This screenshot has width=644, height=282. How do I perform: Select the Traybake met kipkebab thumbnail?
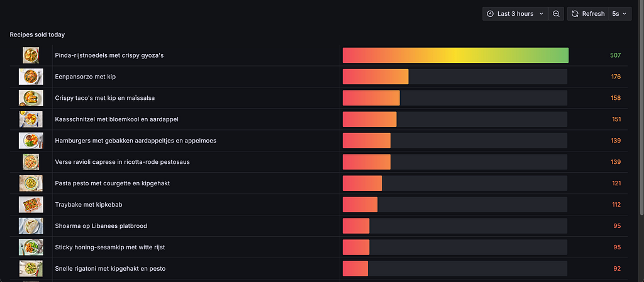tap(31, 205)
